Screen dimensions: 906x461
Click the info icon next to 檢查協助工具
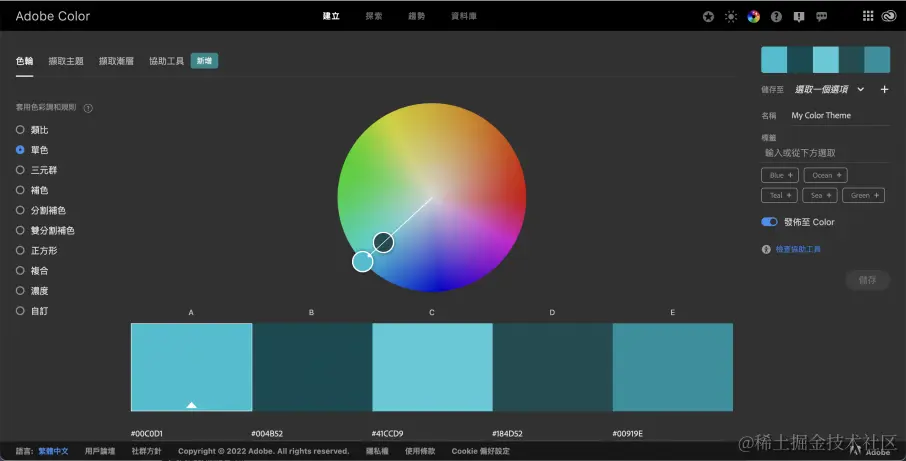coord(766,250)
